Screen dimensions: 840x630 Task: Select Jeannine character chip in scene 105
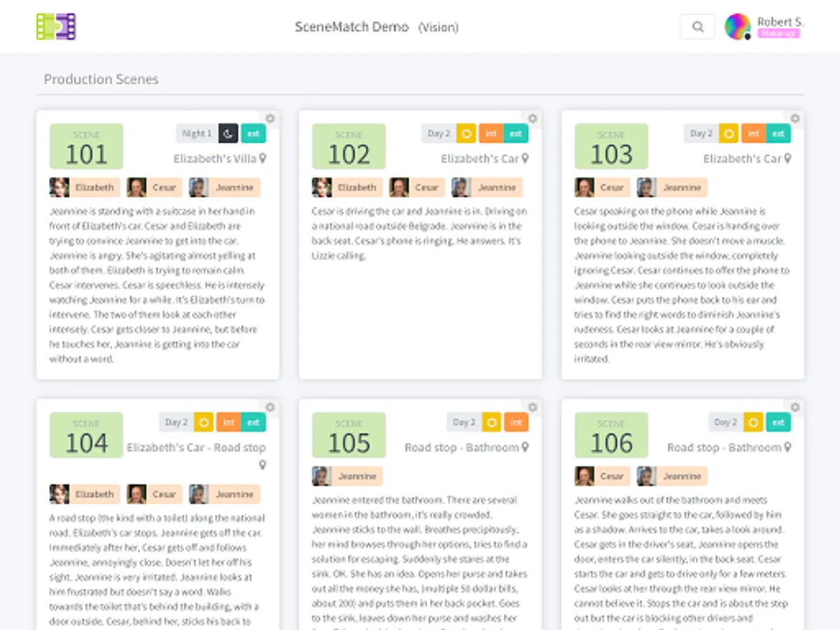[347, 477]
